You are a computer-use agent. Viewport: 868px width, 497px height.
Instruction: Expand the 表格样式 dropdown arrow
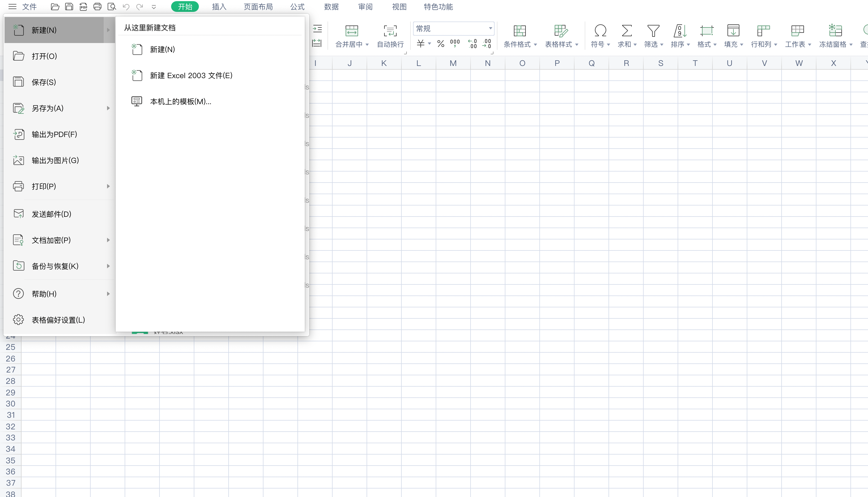(x=576, y=45)
